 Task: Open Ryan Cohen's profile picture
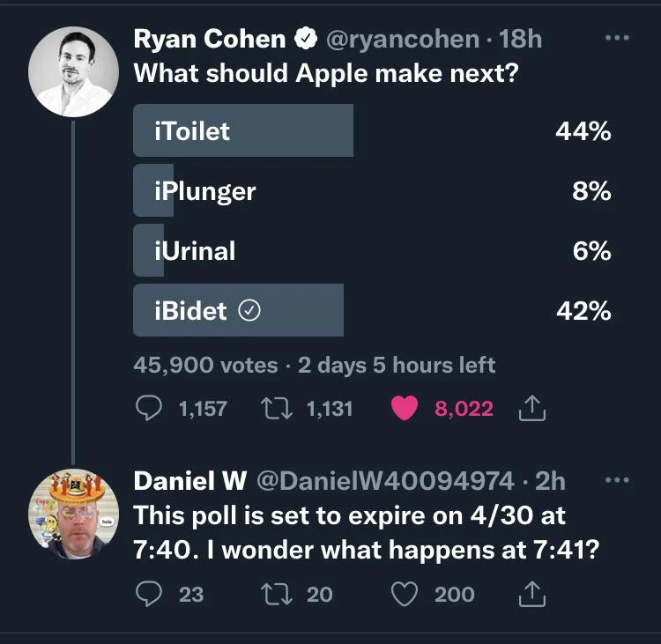[x=74, y=71]
